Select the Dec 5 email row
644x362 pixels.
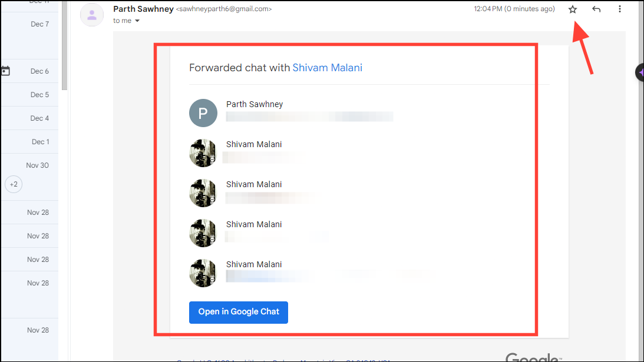29,94
